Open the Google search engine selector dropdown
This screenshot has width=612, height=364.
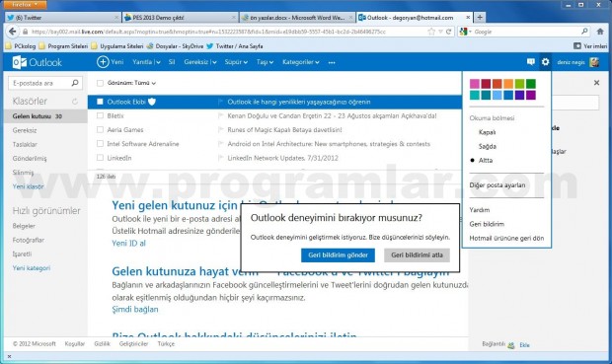(x=466, y=32)
